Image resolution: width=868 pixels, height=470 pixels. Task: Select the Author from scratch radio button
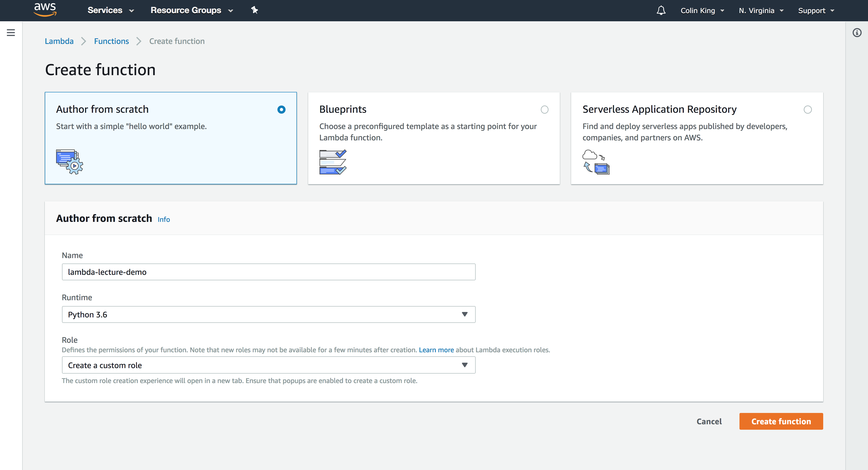pos(281,110)
